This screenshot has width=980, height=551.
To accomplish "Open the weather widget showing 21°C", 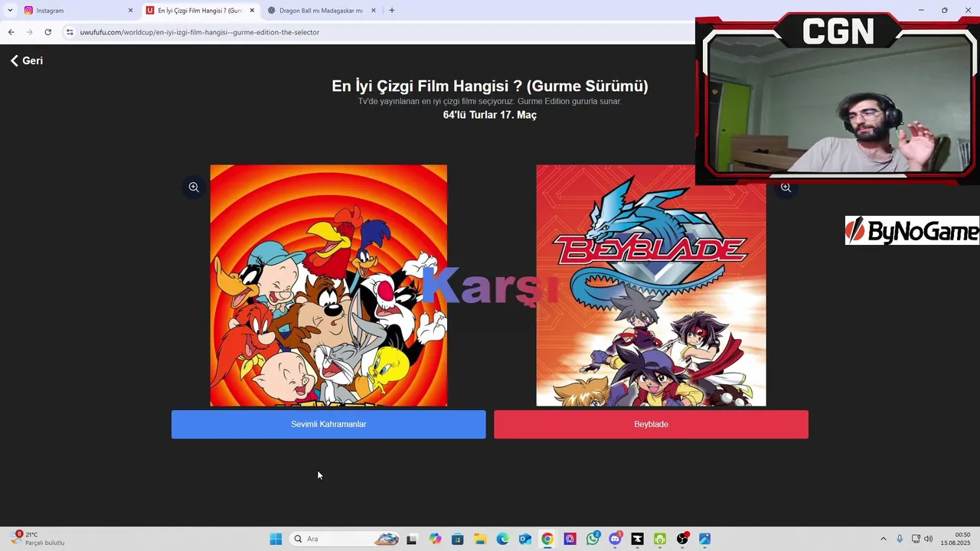I will coord(38,539).
